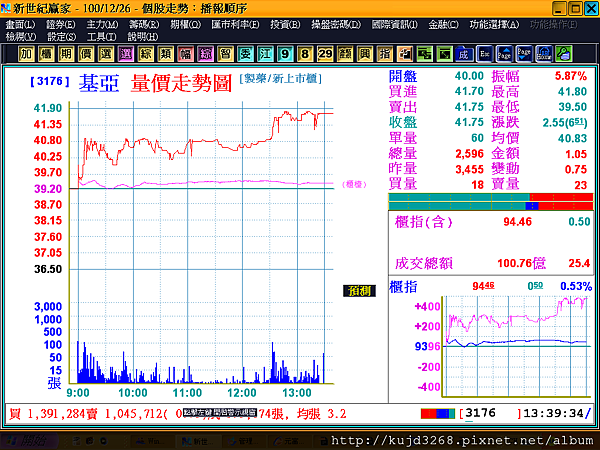The height and width of the screenshot is (450, 600).
Task: Click the [製藥/新上市櫃] category label
Action: pyautogui.click(x=280, y=79)
